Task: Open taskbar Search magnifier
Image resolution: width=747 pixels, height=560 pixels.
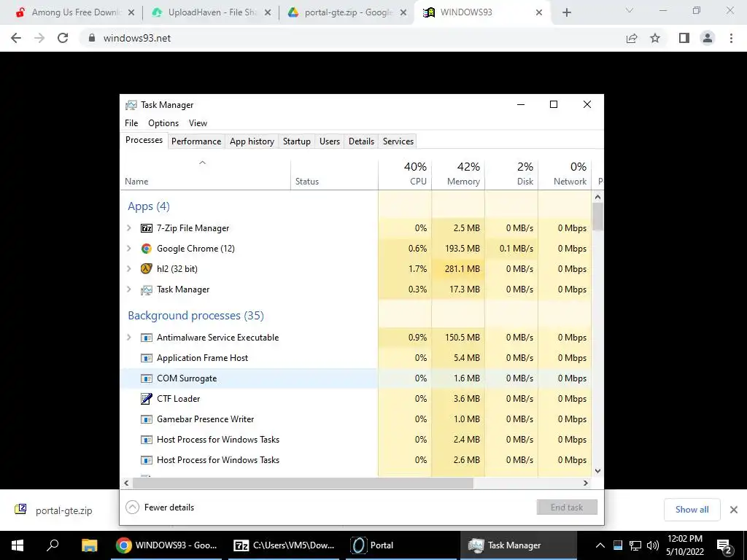Action: tap(53, 545)
